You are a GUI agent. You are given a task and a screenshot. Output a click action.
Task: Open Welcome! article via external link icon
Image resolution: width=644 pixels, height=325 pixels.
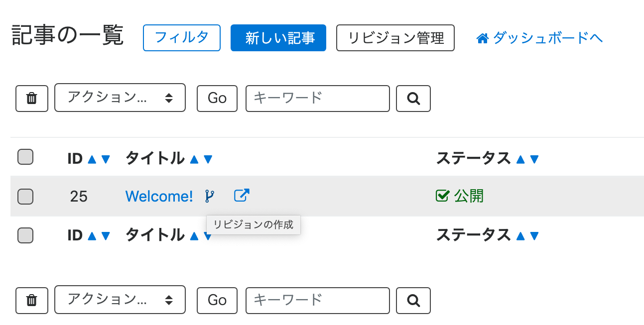tap(242, 196)
